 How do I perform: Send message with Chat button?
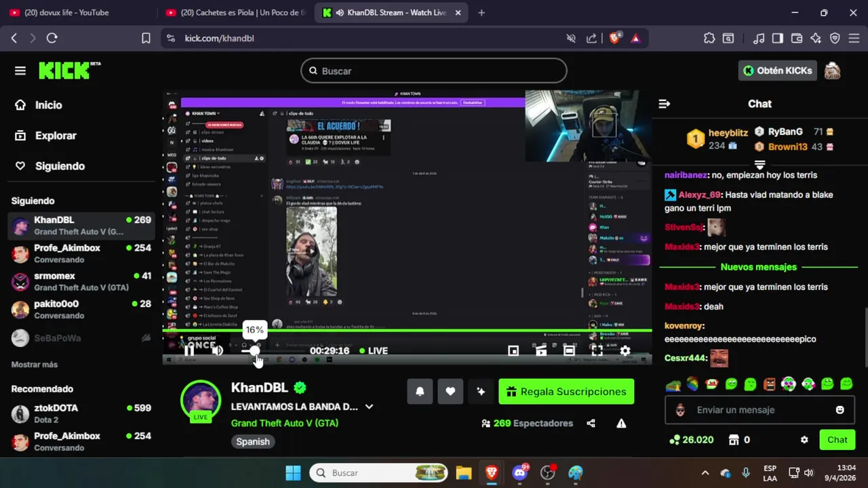pos(837,440)
